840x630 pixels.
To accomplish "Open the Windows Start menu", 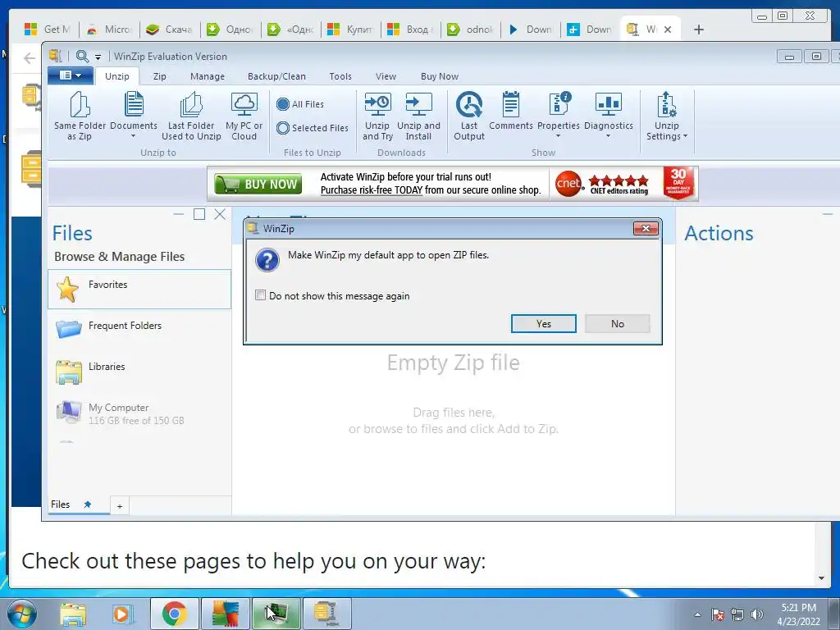I will click(22, 614).
